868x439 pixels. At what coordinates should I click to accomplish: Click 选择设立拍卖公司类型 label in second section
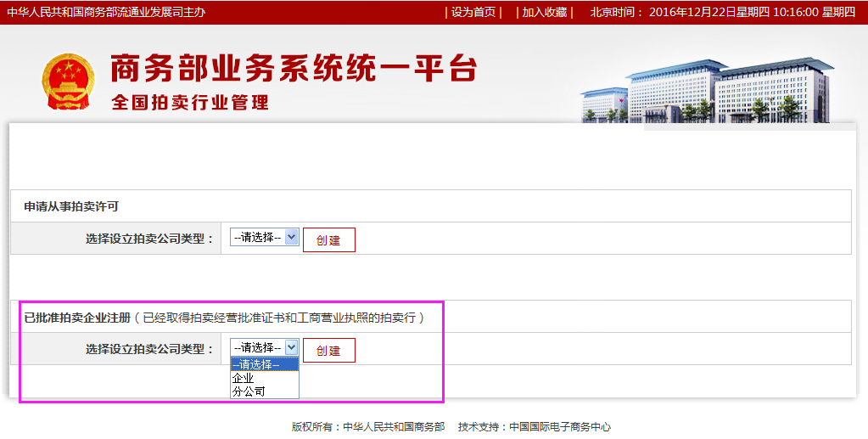click(149, 349)
